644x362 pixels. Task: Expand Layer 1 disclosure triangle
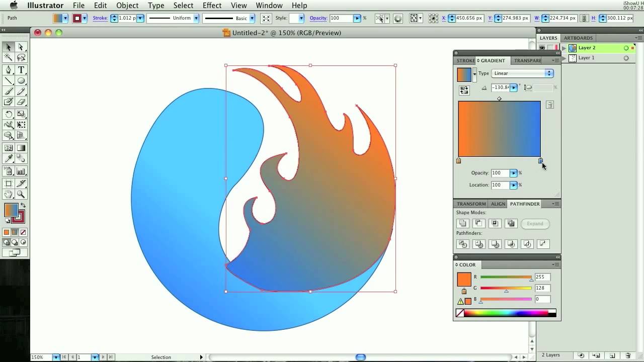[x=564, y=58]
